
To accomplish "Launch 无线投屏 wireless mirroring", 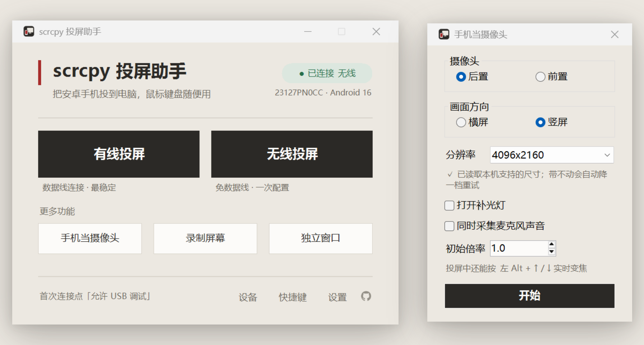I will pos(292,154).
